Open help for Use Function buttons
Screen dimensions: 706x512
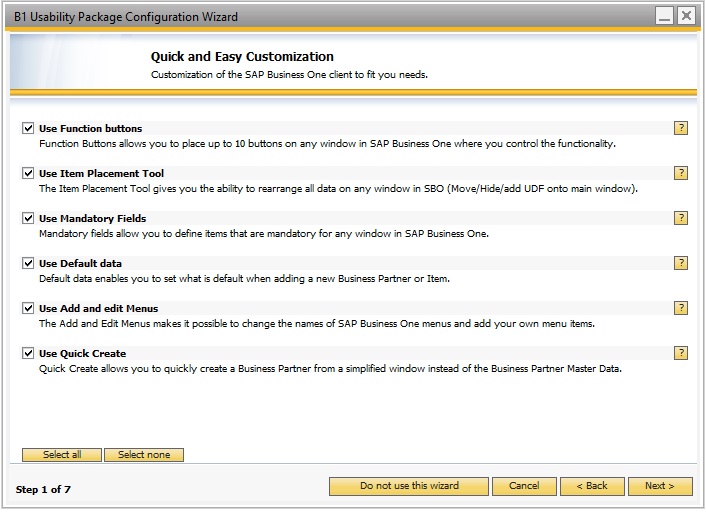click(x=680, y=128)
